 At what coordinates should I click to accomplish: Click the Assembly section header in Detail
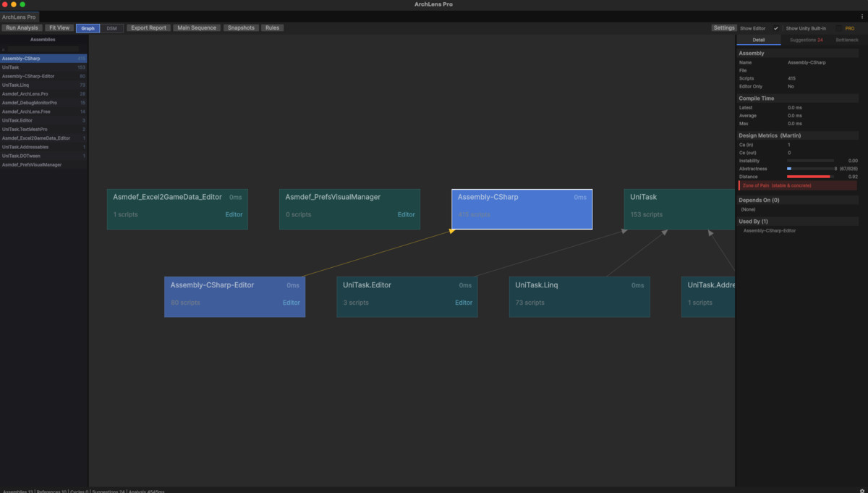(797, 54)
